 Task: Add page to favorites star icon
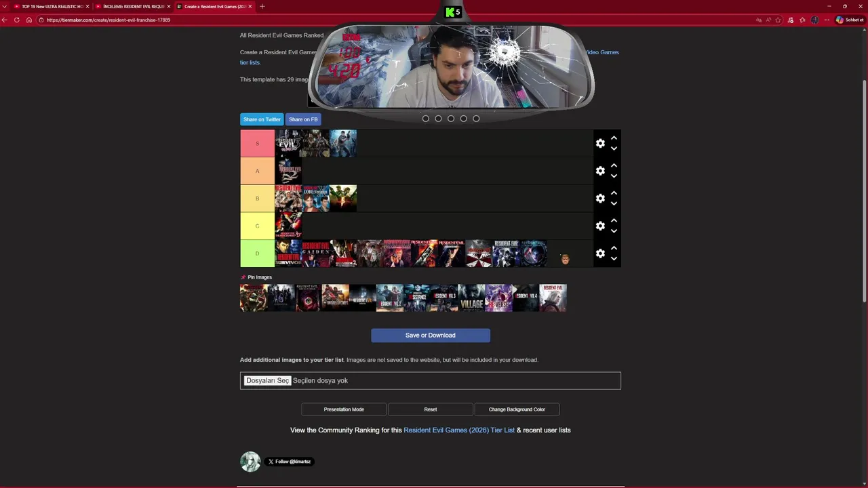[778, 20]
